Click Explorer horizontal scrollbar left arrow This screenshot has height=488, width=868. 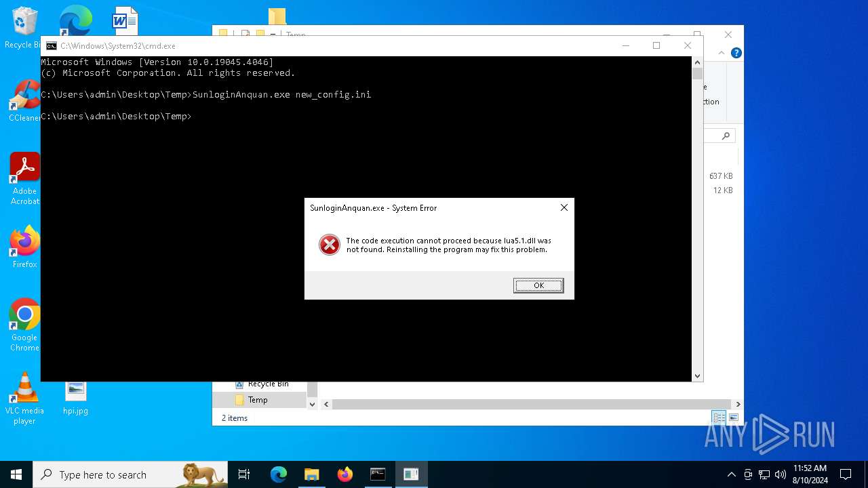pos(326,404)
